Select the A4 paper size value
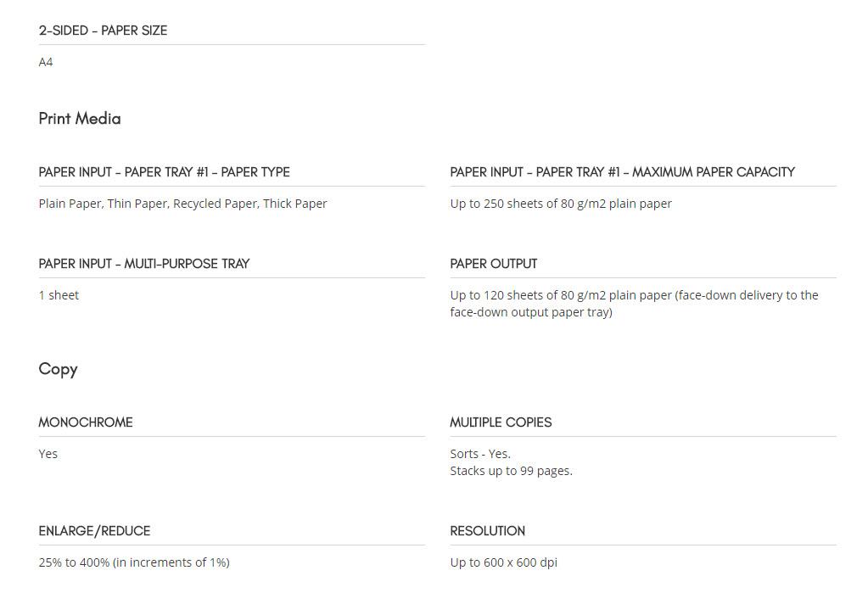The image size is (868, 604). (46, 62)
